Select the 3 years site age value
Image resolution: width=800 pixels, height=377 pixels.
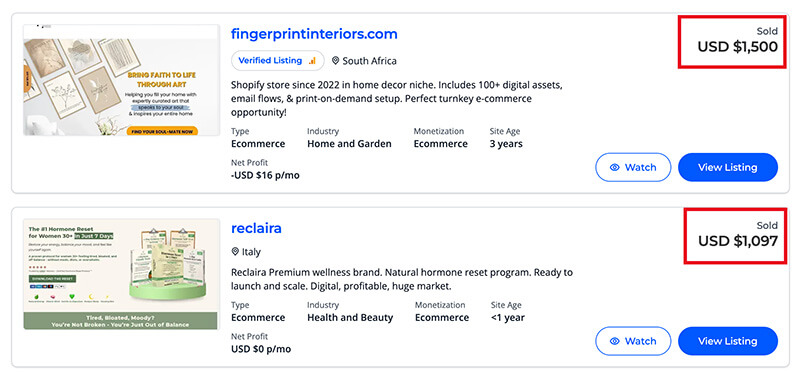click(506, 144)
